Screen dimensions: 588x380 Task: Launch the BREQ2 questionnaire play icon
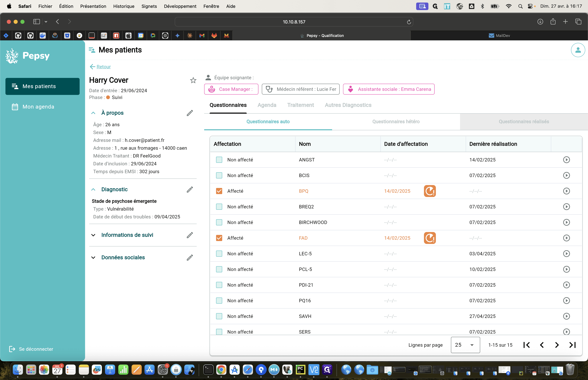pos(567,207)
